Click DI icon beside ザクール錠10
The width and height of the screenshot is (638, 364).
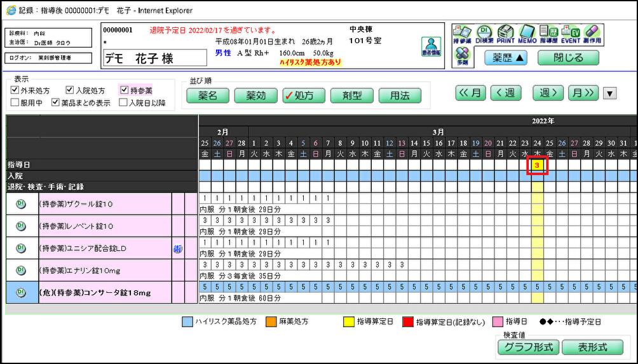(21, 204)
